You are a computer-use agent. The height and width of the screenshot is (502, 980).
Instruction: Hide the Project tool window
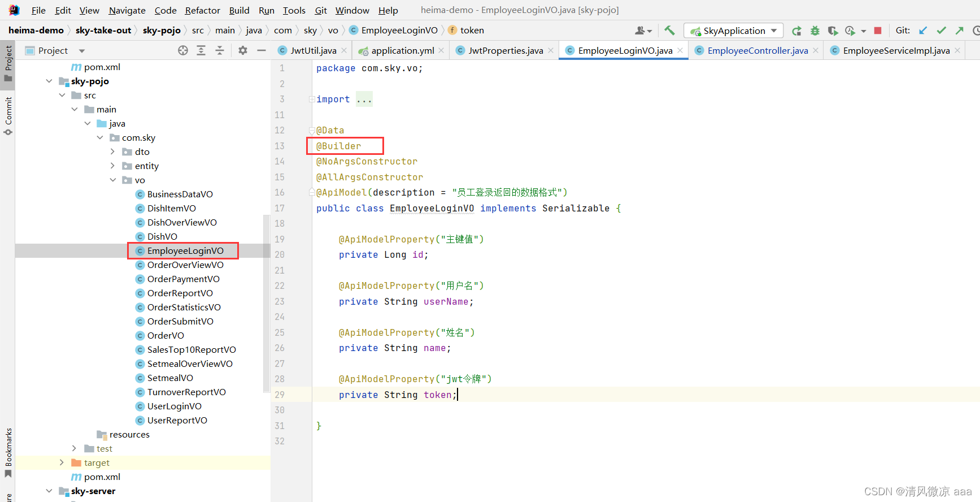pos(262,50)
